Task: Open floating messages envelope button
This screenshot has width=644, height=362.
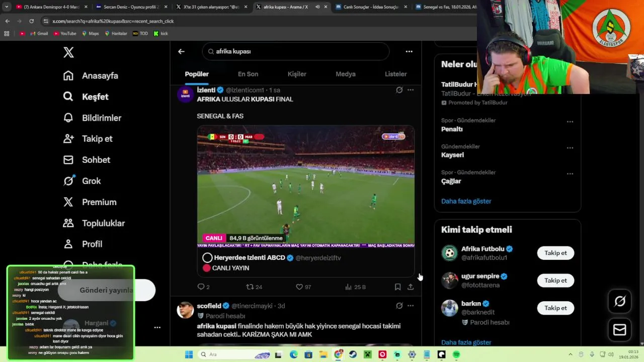Action: [620, 330]
